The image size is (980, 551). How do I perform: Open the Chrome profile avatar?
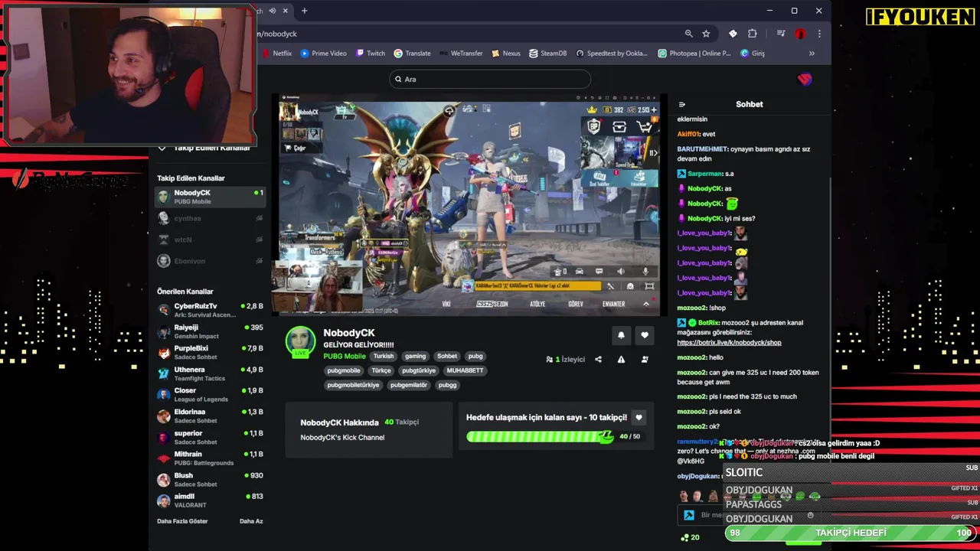tap(800, 34)
